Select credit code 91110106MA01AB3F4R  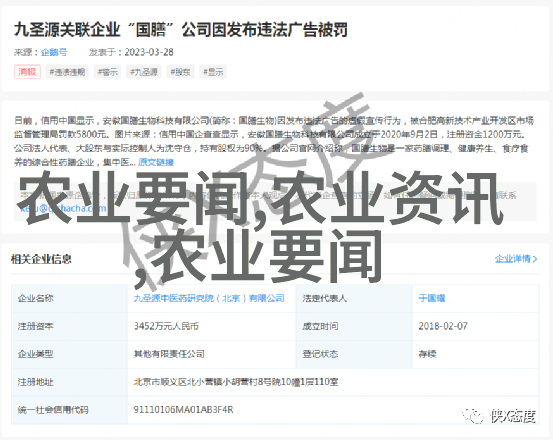click(x=183, y=410)
